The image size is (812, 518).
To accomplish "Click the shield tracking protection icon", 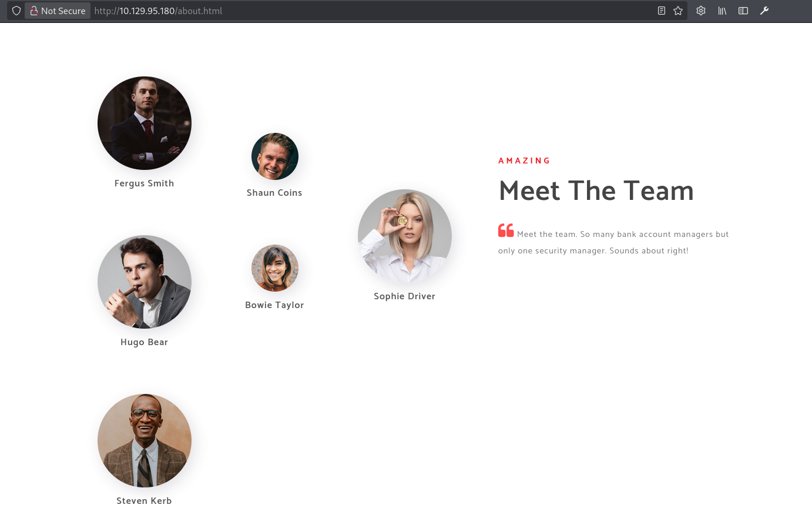I will tap(16, 11).
